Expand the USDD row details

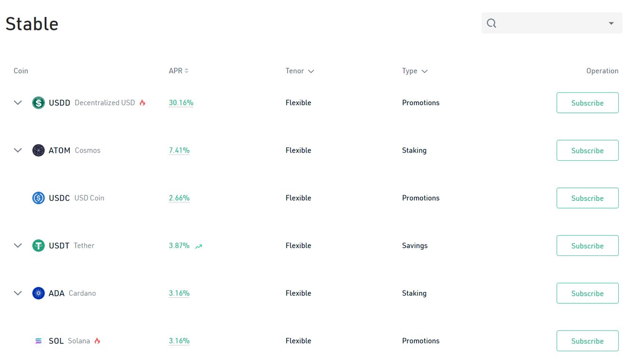pos(18,102)
